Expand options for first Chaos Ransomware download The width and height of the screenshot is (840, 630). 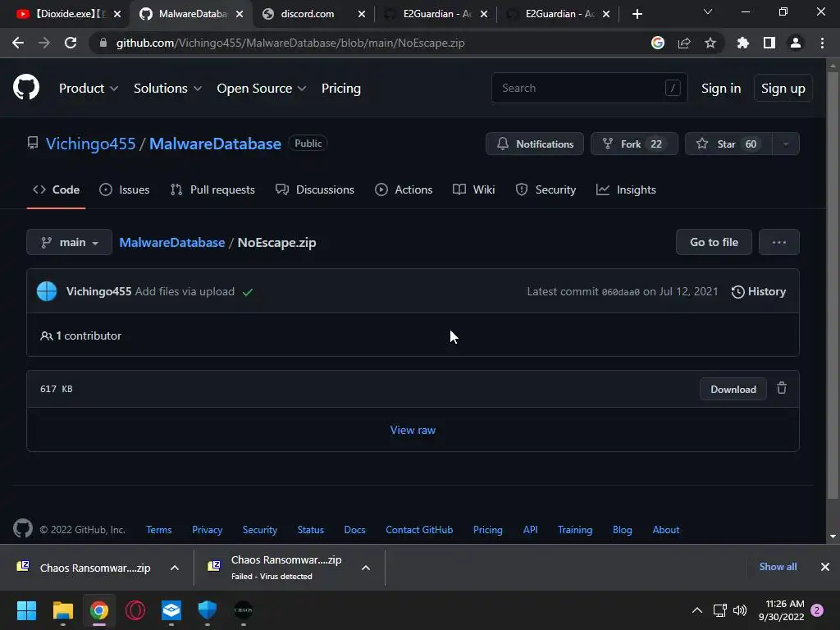coord(175,568)
